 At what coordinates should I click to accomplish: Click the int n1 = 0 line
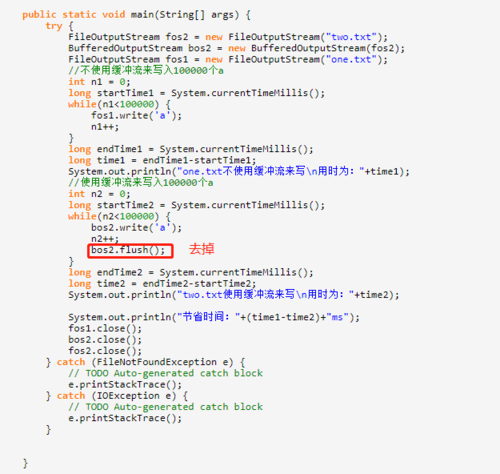(x=99, y=82)
